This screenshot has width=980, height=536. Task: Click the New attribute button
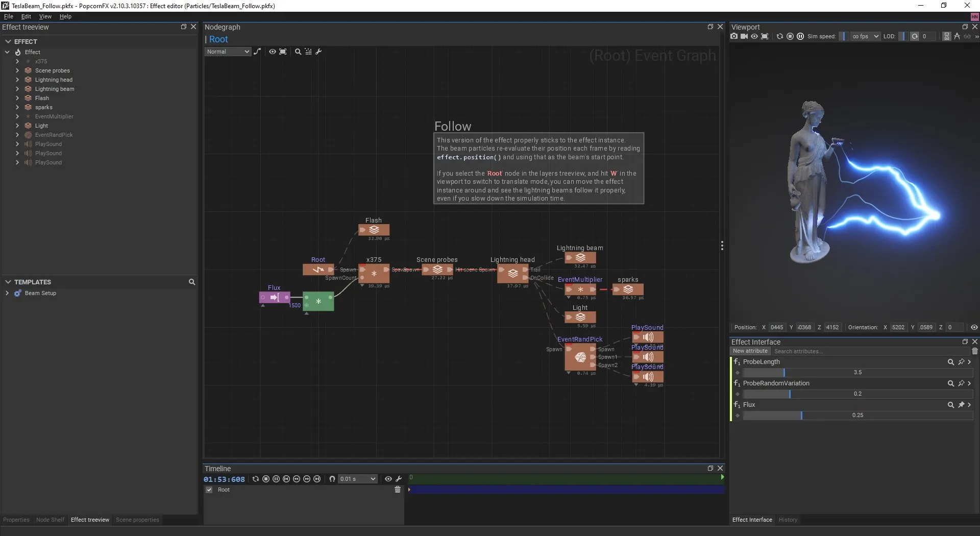(x=750, y=351)
